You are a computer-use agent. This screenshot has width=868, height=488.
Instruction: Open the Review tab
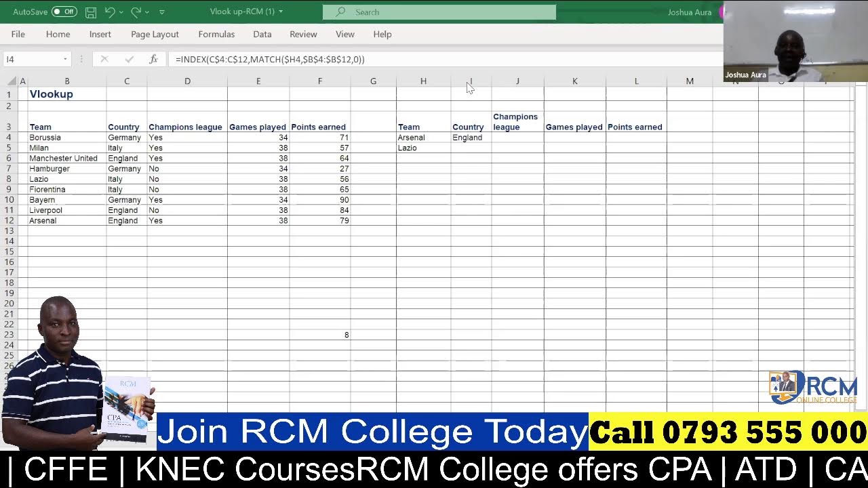[303, 34]
